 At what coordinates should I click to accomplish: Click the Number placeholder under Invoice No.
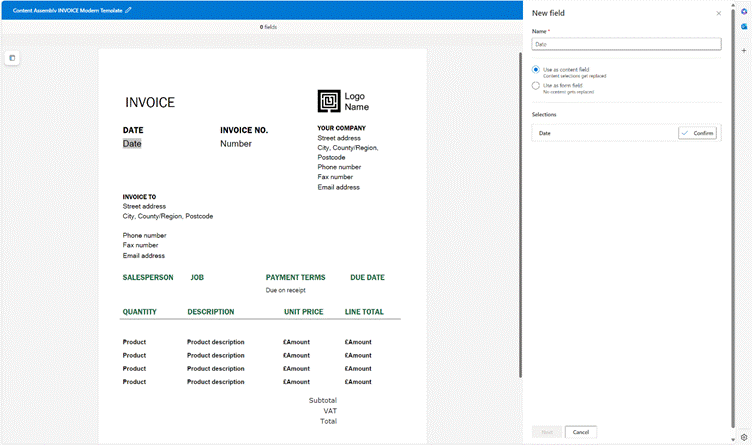236,144
